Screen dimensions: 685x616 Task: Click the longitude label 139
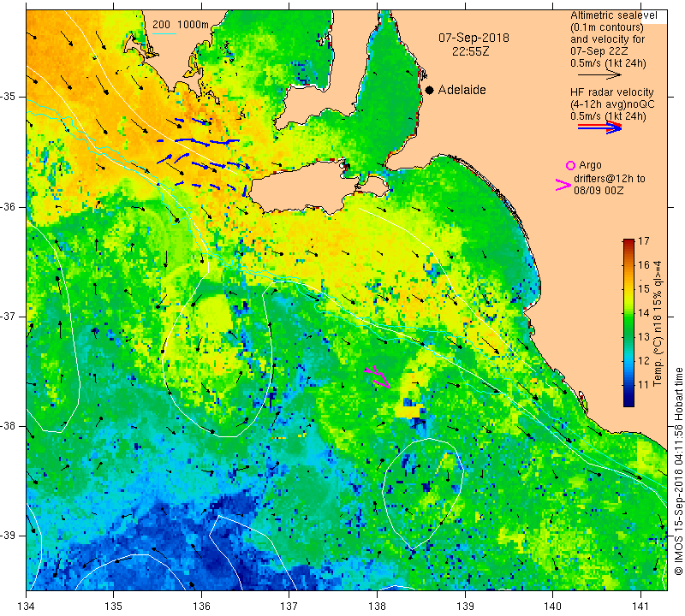pyautogui.click(x=465, y=606)
